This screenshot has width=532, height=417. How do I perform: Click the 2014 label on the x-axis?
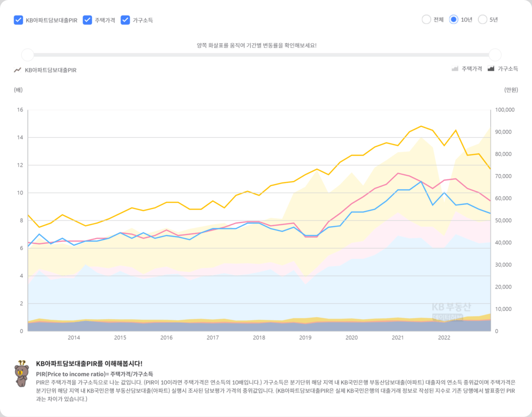tap(74, 337)
